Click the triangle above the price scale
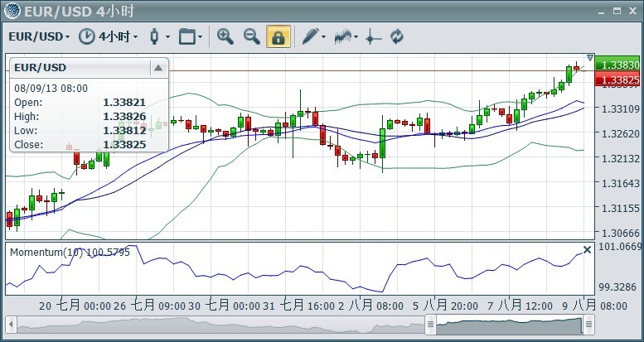The width and height of the screenshot is (644, 342). click(590, 58)
